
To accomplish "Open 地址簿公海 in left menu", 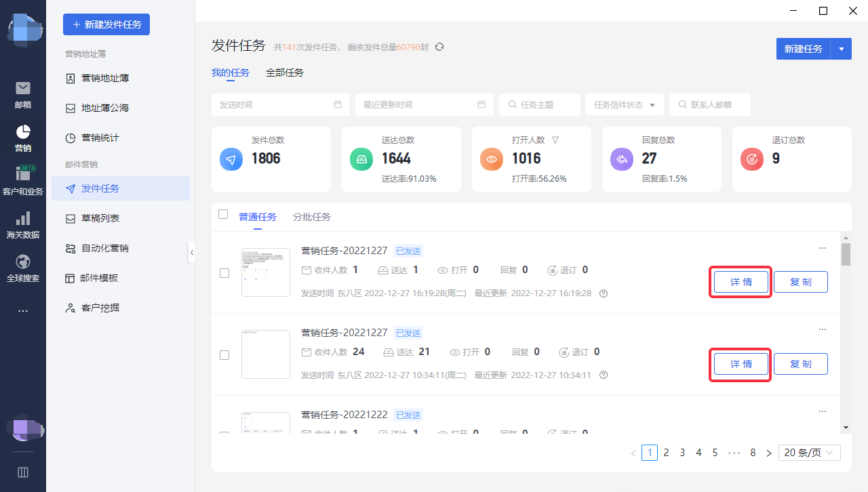I will pos(121,108).
